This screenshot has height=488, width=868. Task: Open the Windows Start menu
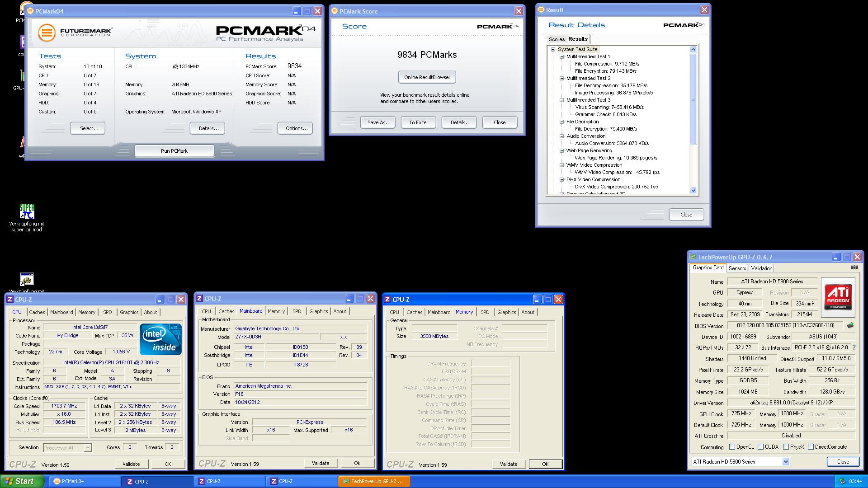click(x=22, y=481)
